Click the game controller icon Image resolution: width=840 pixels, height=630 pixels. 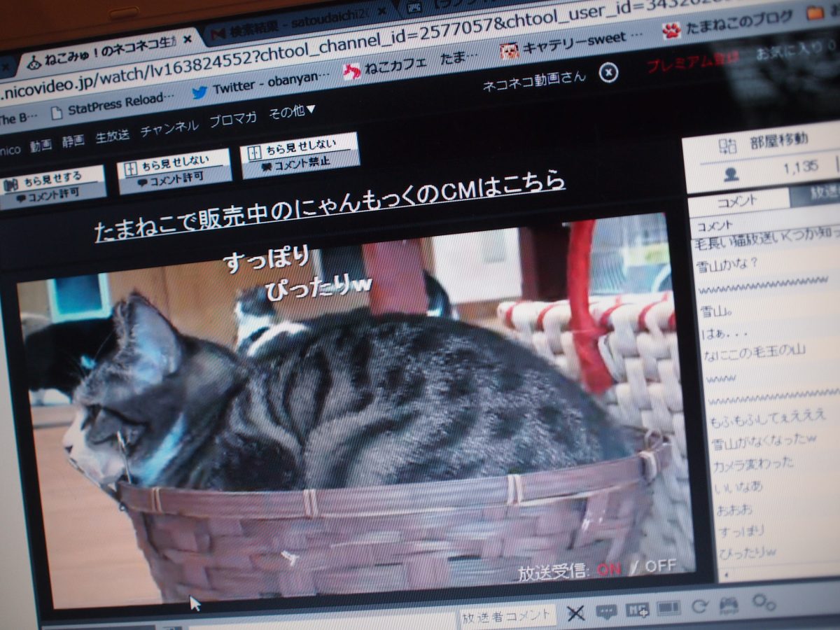pos(729,605)
